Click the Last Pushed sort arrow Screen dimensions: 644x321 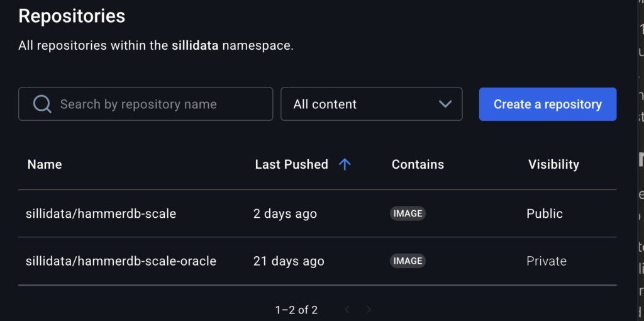click(345, 164)
